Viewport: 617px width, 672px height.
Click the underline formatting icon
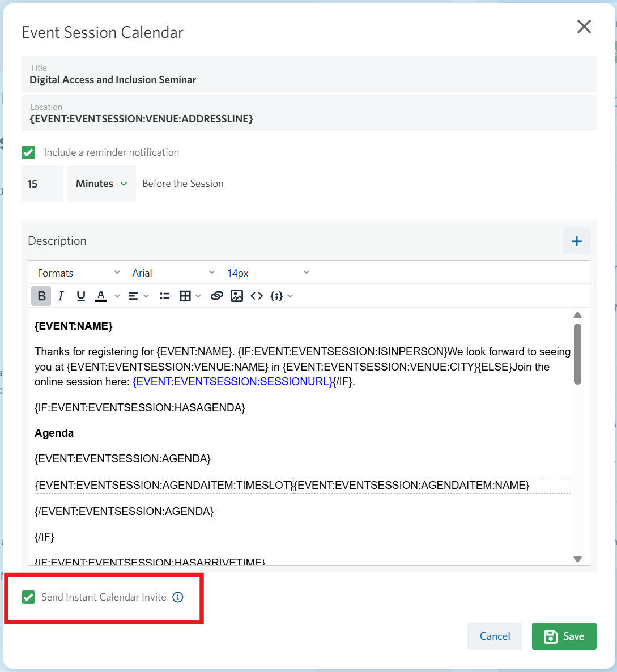point(81,296)
